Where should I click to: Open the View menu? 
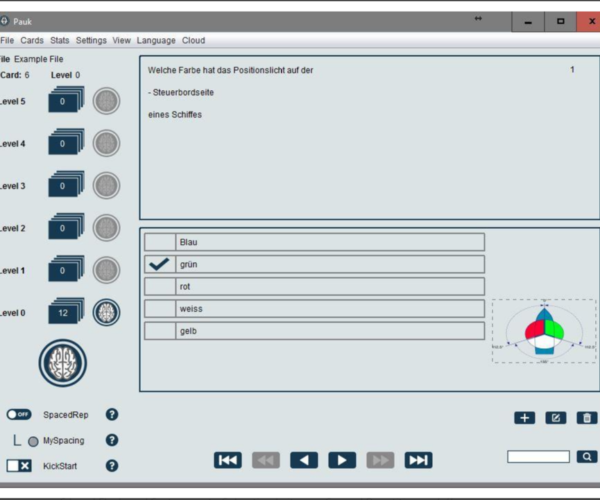click(121, 40)
